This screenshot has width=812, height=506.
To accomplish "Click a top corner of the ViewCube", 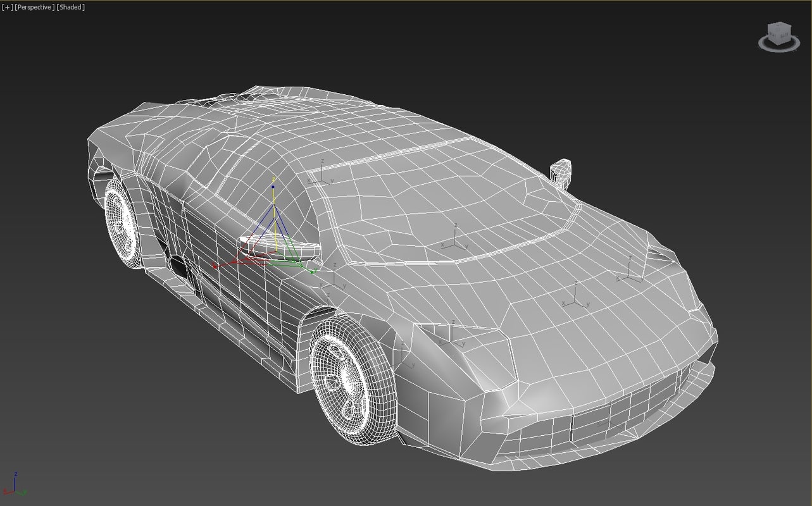I will (x=768, y=24).
